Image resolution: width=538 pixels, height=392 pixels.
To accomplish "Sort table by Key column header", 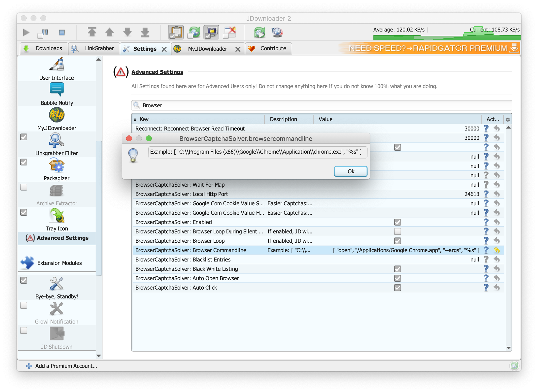I will coord(198,119).
